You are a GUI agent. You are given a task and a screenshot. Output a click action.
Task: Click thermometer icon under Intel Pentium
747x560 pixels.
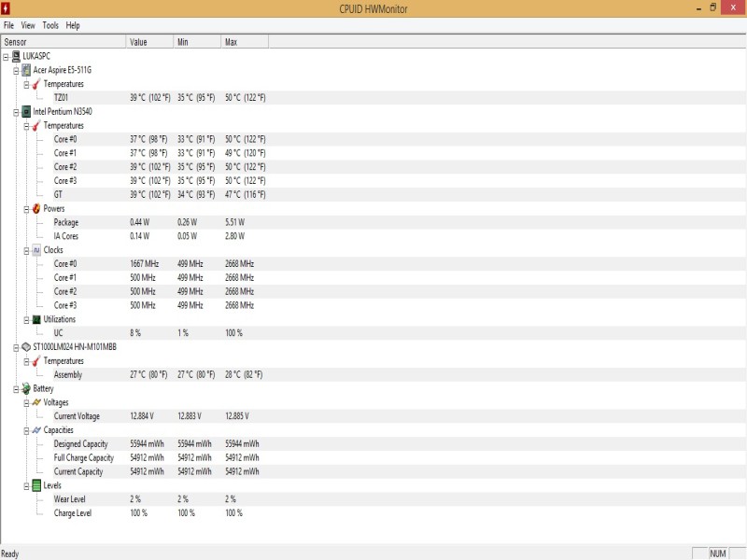pyautogui.click(x=36, y=126)
